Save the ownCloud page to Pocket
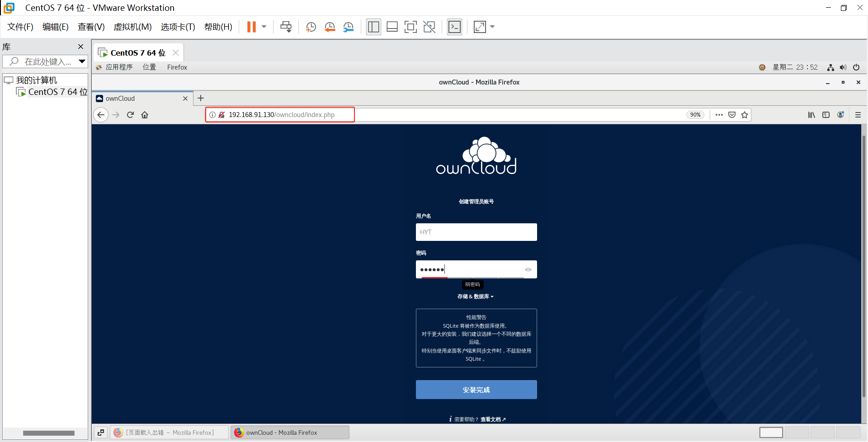The height and width of the screenshot is (442, 868). (731, 114)
